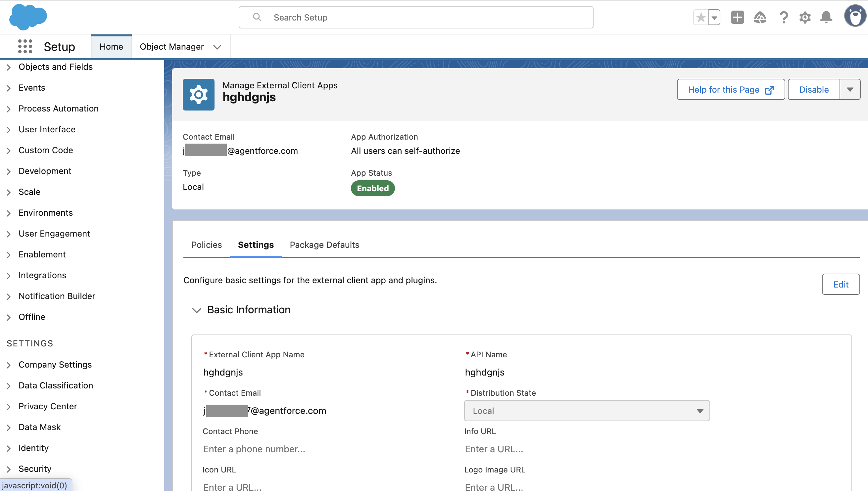Expand Development in sidebar
Viewport: 868px width, 491px height.
coord(9,171)
